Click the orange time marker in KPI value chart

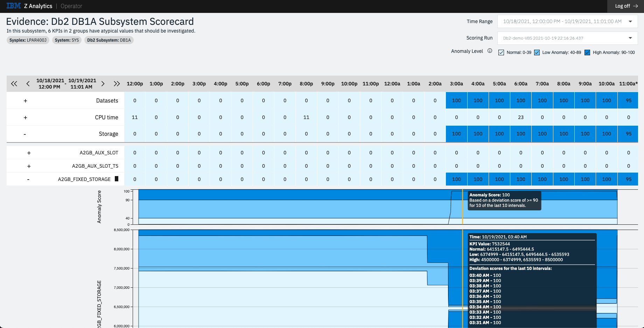(x=462, y=279)
